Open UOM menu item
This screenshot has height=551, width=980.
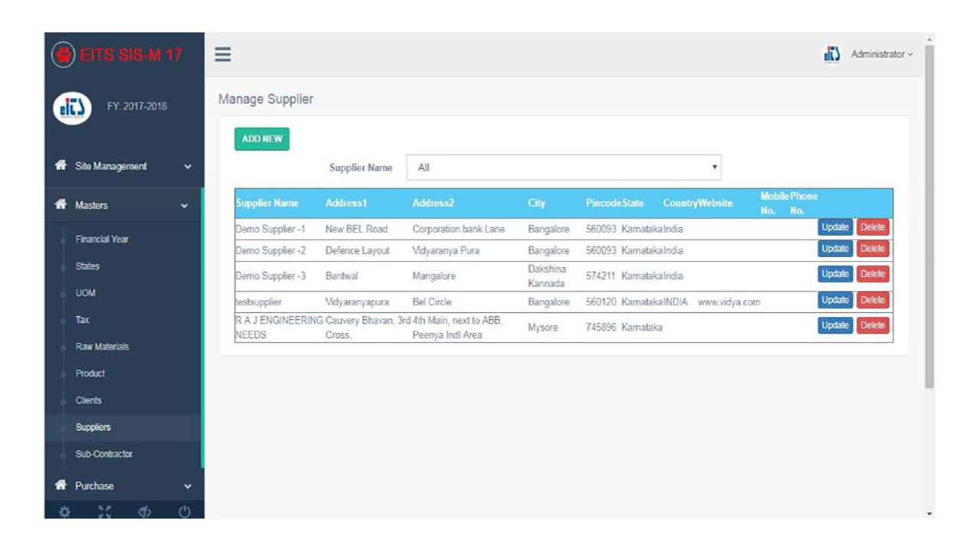coord(85,293)
